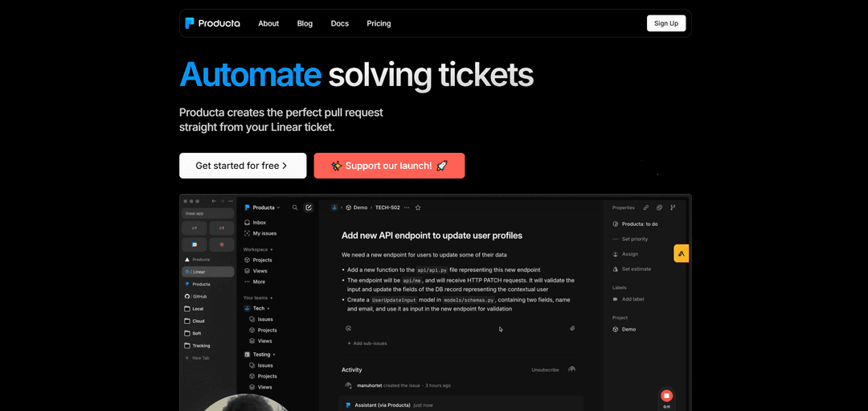
Task: Click Get started for free button
Action: pos(243,166)
